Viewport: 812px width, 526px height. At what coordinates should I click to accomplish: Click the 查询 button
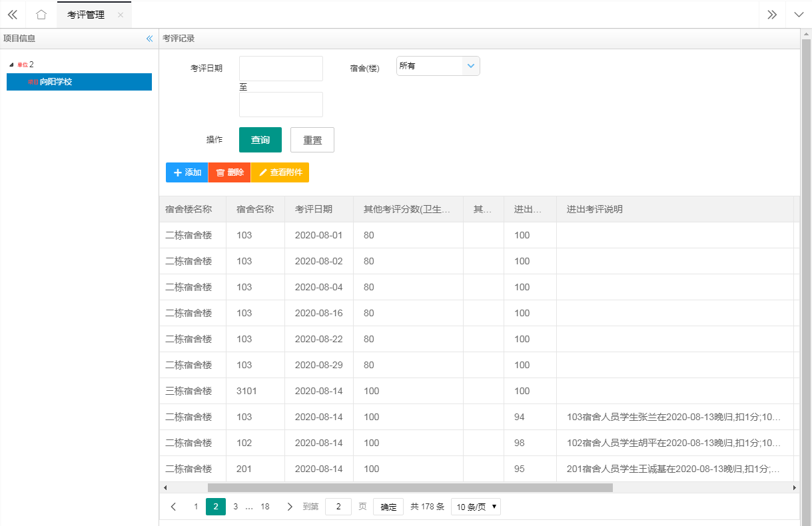(x=260, y=140)
